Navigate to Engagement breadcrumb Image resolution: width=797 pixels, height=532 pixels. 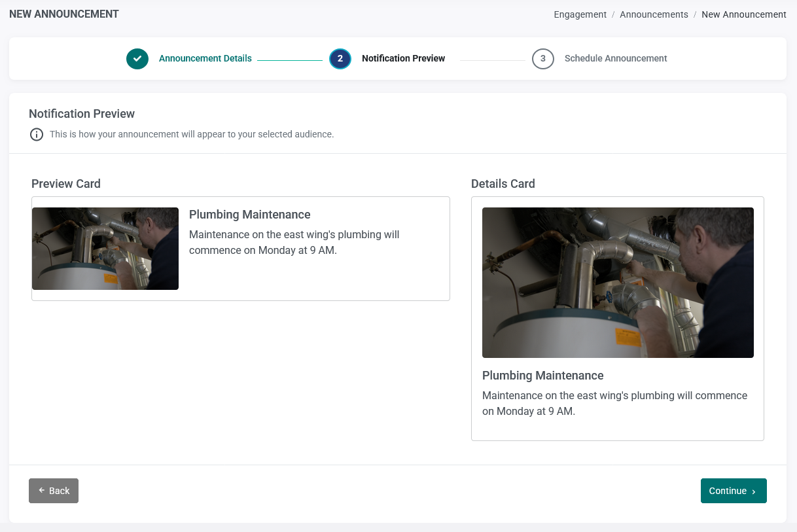pyautogui.click(x=580, y=14)
